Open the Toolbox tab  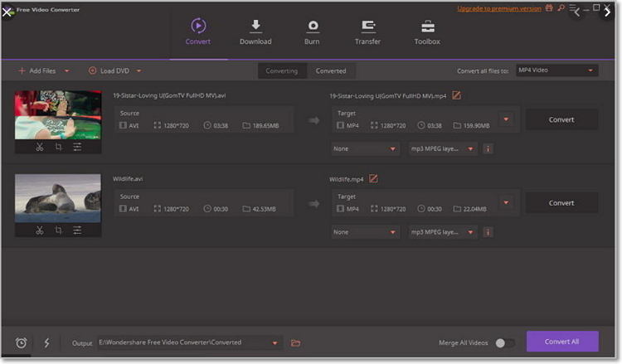427,32
